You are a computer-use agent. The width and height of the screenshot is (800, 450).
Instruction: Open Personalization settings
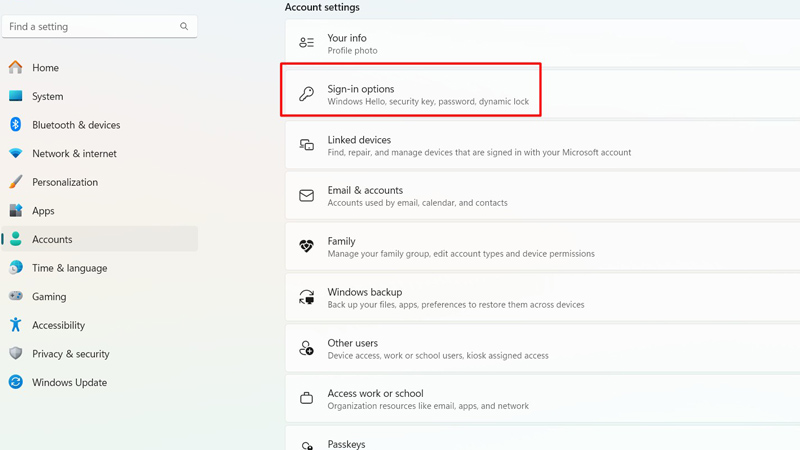pos(99,182)
